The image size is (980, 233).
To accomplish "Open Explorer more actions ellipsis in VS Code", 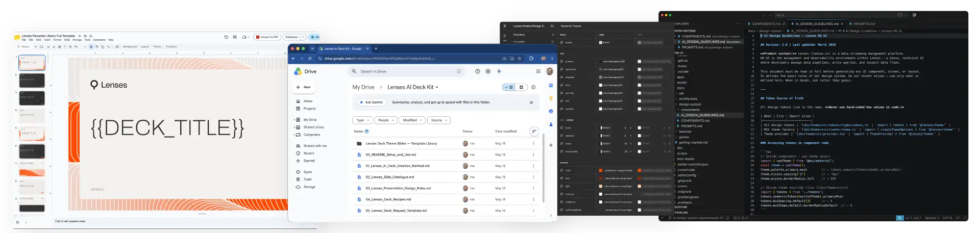I will pos(738,23).
